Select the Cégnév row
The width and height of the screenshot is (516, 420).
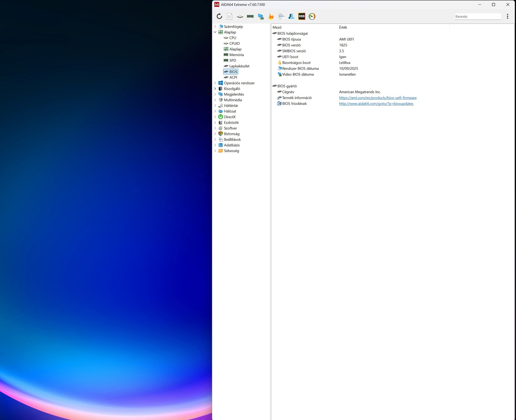[x=393, y=92]
